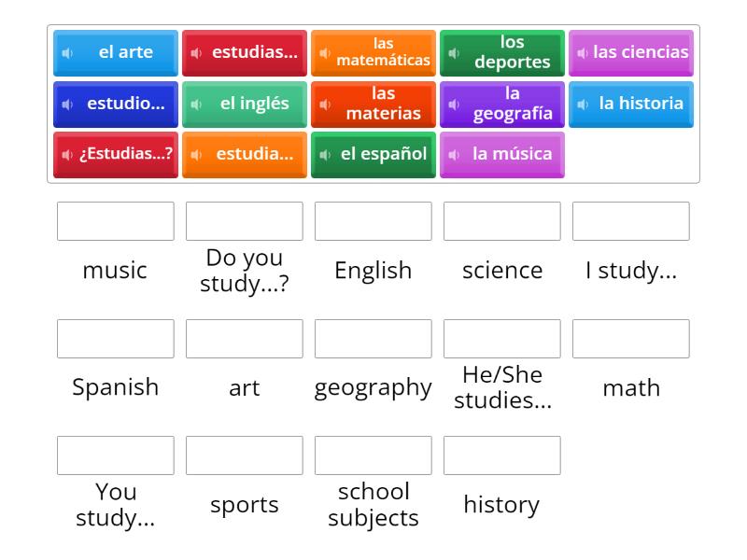Select the 'estudio...' tile
Viewport: 747px width, 560px height.
tap(115, 104)
